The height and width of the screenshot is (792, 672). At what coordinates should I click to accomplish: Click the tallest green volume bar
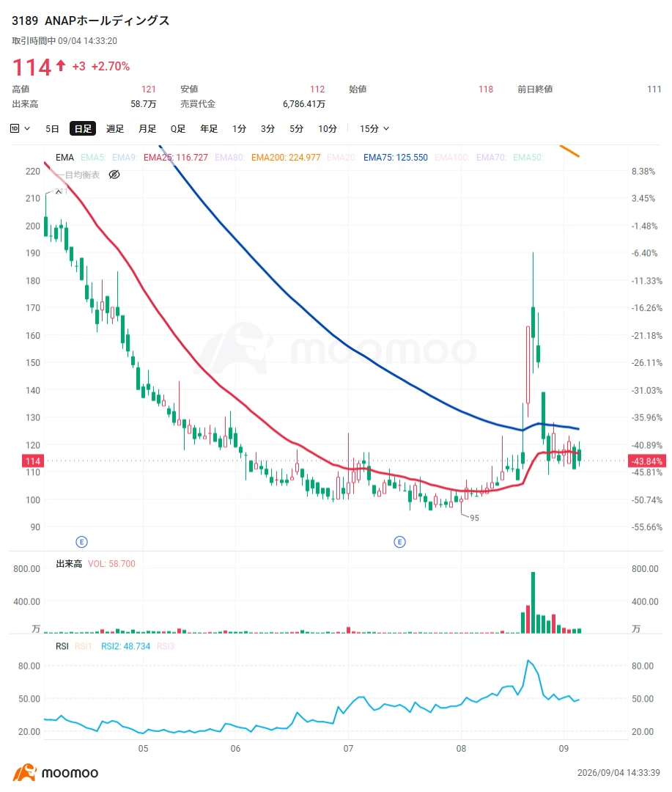point(533,603)
